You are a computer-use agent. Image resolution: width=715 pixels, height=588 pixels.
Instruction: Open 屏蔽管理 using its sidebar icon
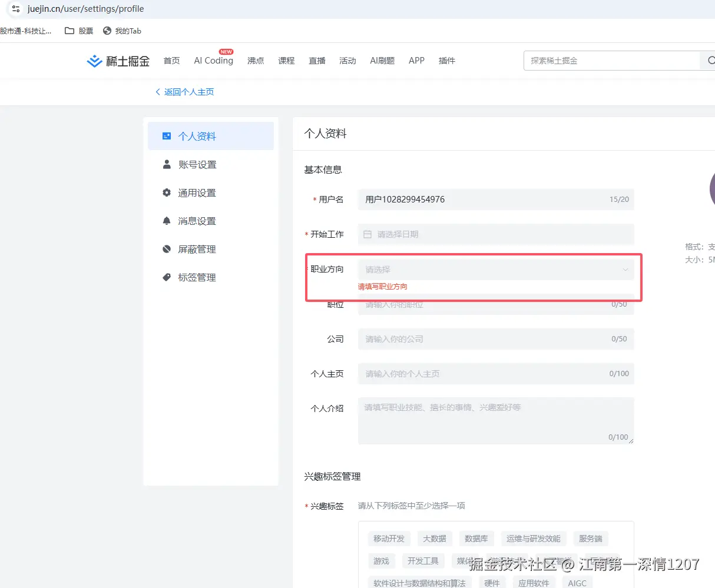167,249
